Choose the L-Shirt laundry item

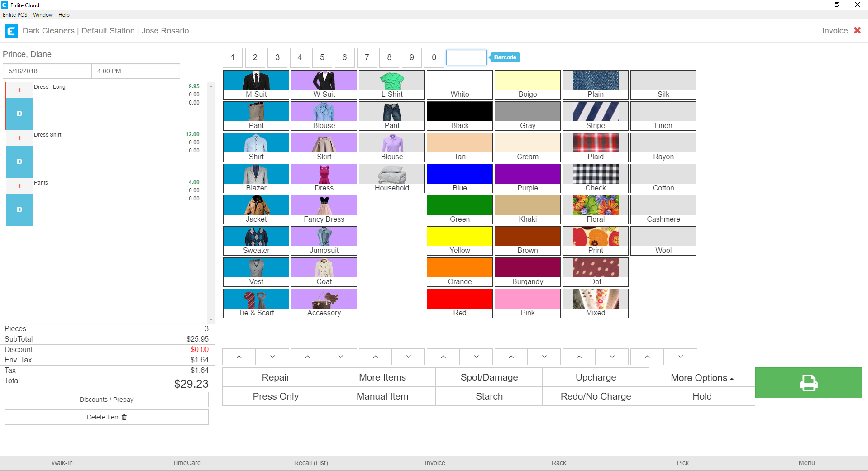coord(392,85)
